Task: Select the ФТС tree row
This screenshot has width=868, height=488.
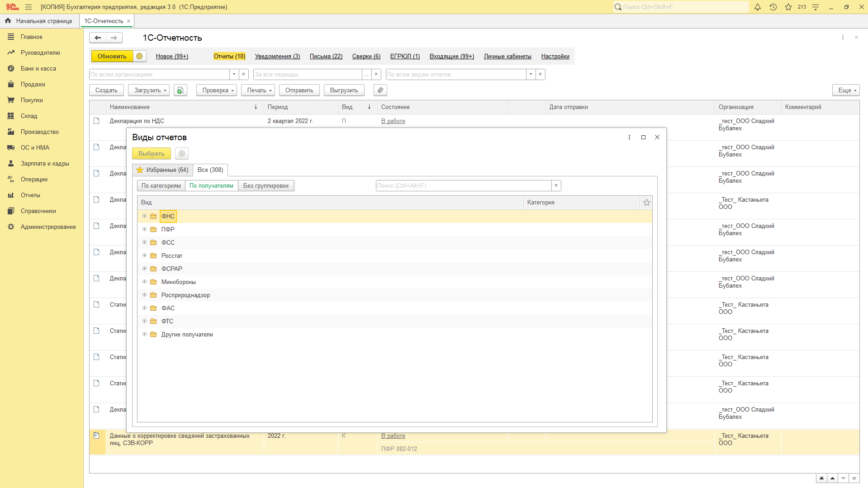Action: [394, 321]
